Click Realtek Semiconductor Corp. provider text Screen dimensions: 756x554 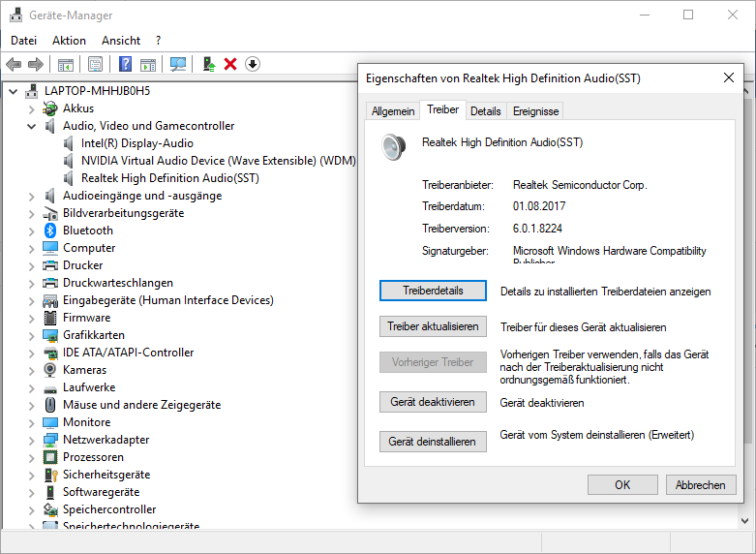point(580,185)
